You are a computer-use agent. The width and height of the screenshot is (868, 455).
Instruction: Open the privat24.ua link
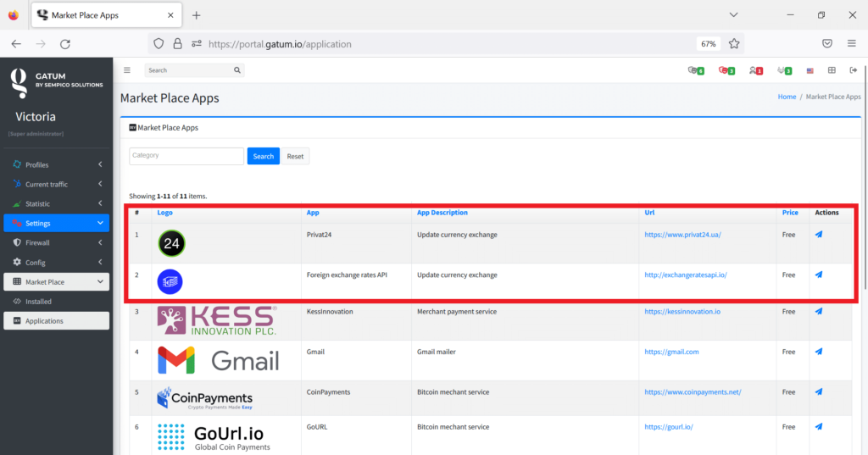(682, 235)
